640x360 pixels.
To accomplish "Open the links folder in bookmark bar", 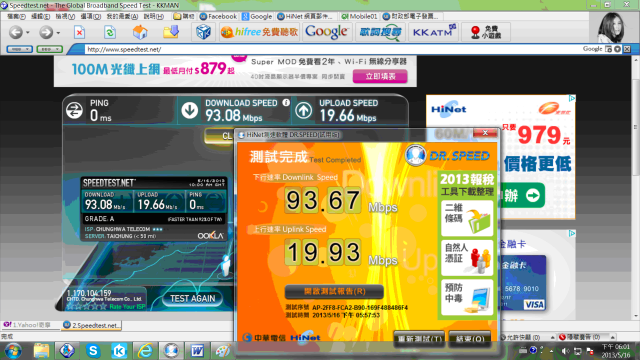I will click(x=184, y=16).
